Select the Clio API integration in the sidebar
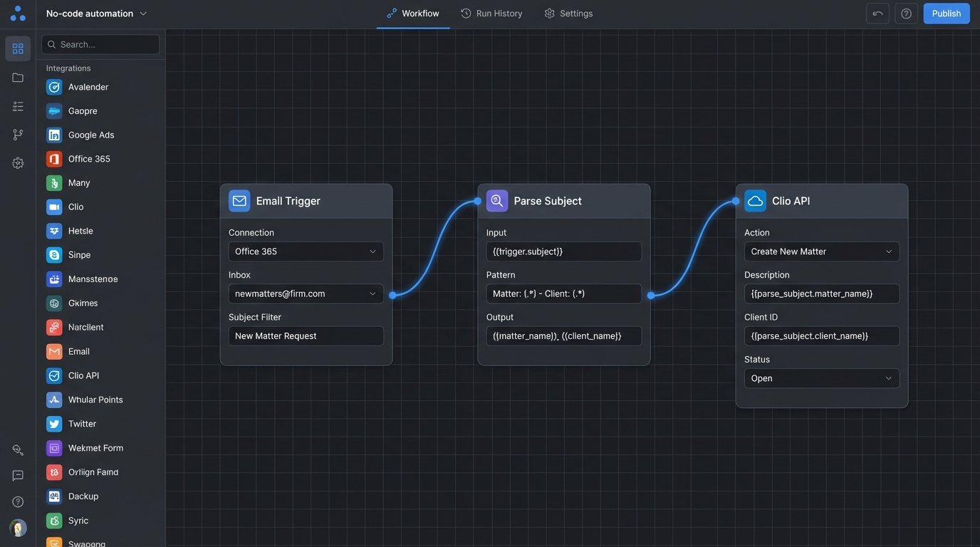Viewport: 980px width, 547px height. (x=84, y=375)
